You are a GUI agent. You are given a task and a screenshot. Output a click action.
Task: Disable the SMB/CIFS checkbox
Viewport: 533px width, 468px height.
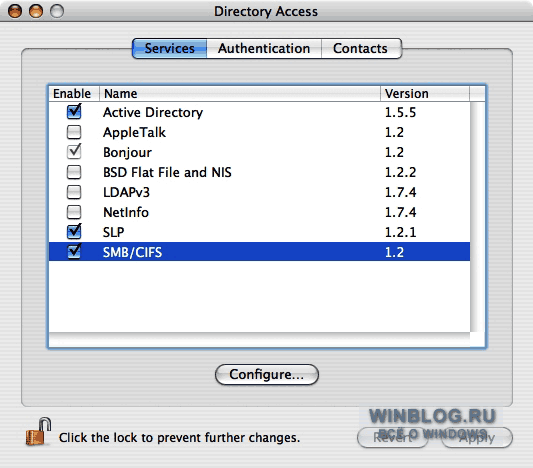point(74,252)
